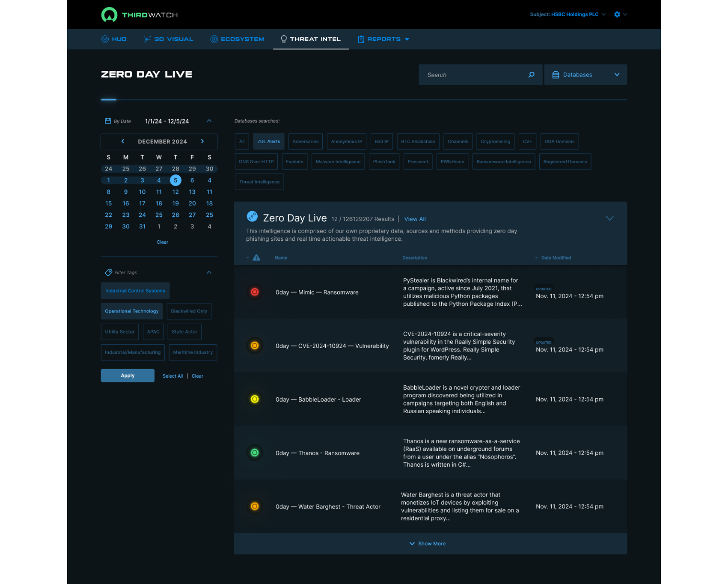Toggle the State Actor tag
The height and width of the screenshot is (584, 728).
click(184, 332)
